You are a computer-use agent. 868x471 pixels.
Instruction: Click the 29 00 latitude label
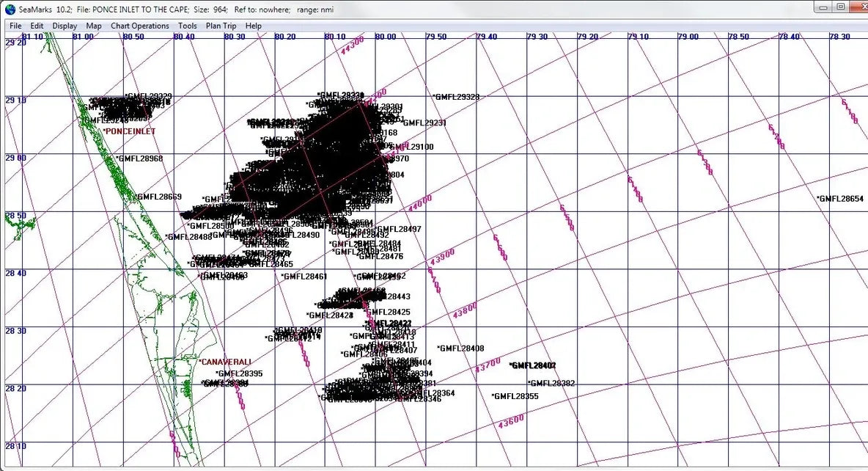[x=15, y=158]
